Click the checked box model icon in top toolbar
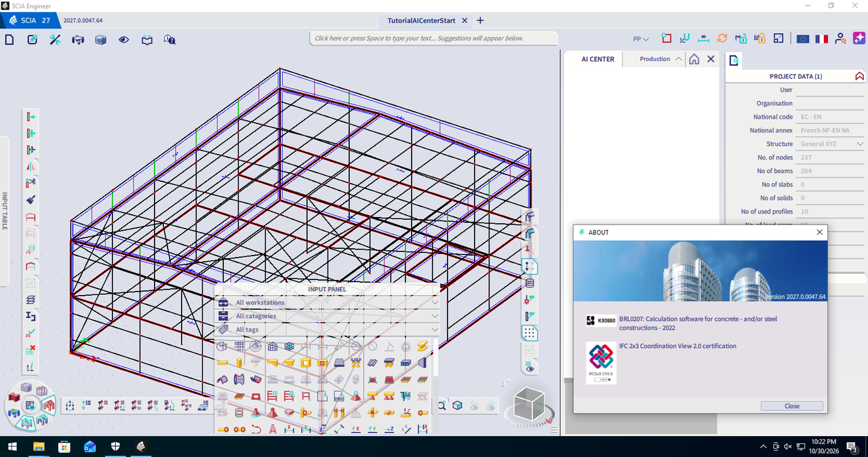This screenshot has height=457, width=868. tap(100, 39)
